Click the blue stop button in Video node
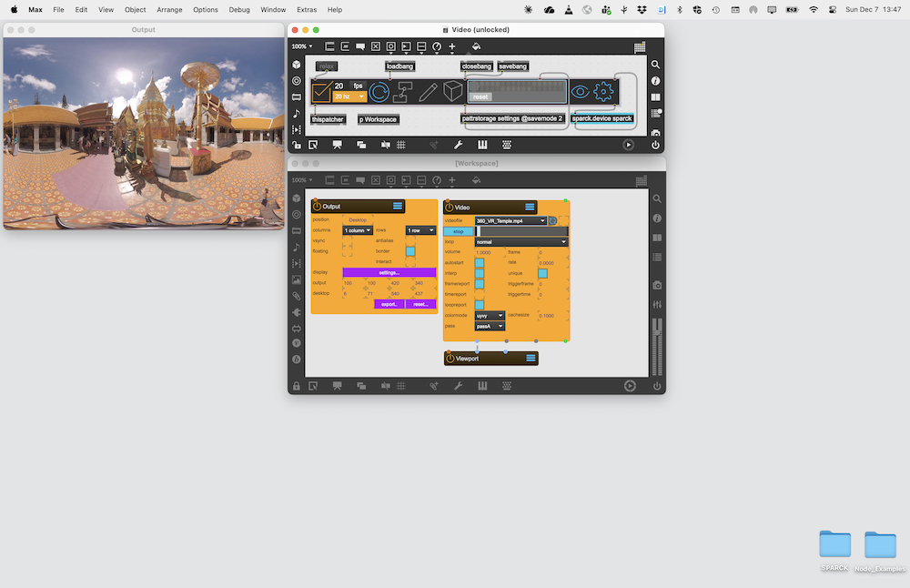The height and width of the screenshot is (588, 910). (x=459, y=231)
